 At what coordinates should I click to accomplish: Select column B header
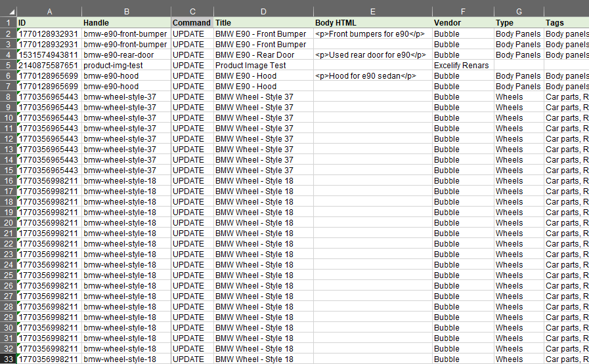(126, 12)
